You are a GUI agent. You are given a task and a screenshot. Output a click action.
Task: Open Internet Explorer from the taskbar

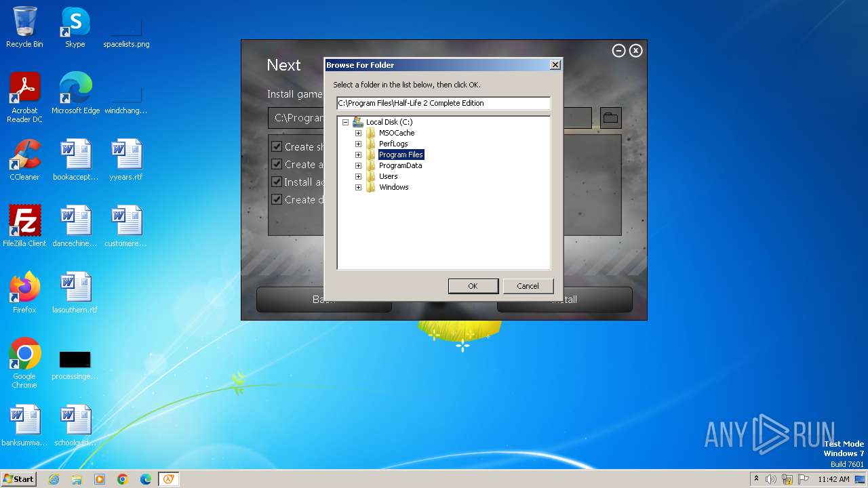tap(54, 479)
